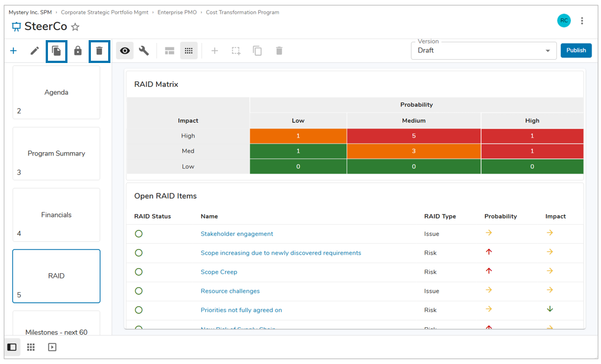Open the RC user avatar menu
This screenshot has width=601, height=364.
pyautogui.click(x=564, y=21)
